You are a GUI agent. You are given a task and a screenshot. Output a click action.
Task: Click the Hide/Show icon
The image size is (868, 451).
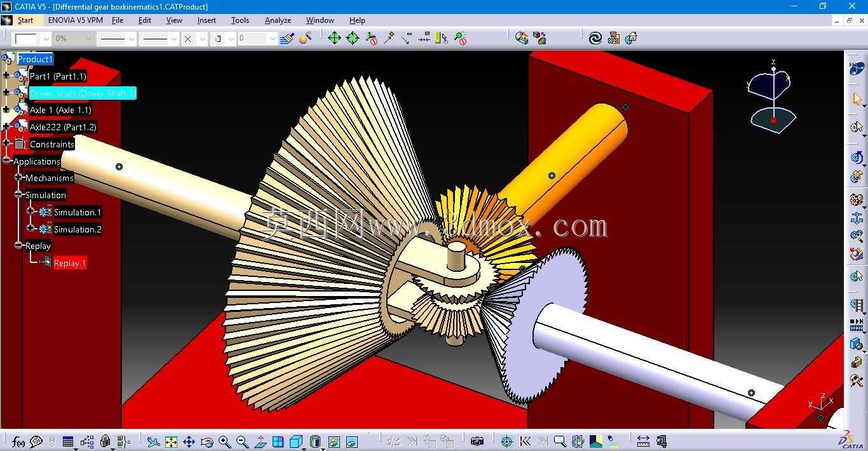(x=334, y=441)
